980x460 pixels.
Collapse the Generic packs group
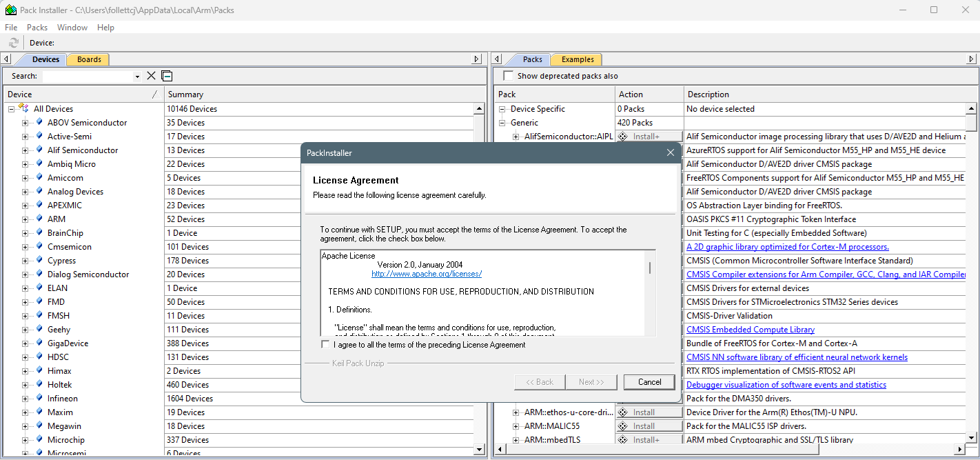502,123
